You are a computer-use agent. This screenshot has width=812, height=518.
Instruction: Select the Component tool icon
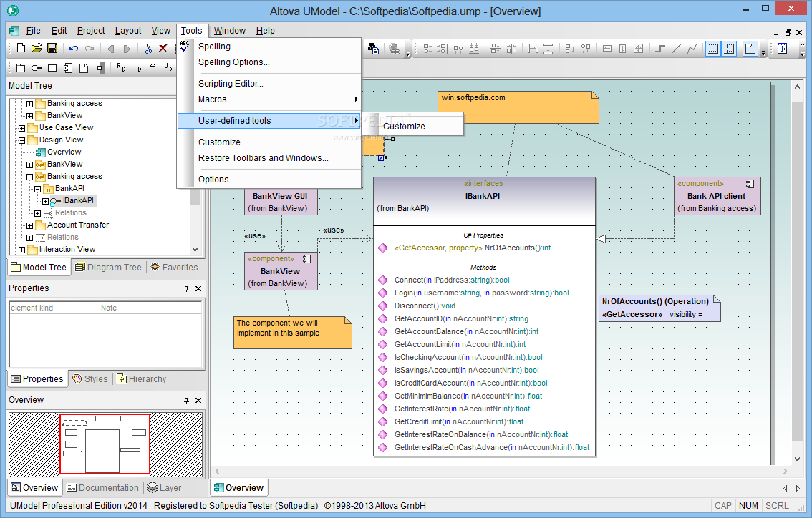coord(68,68)
